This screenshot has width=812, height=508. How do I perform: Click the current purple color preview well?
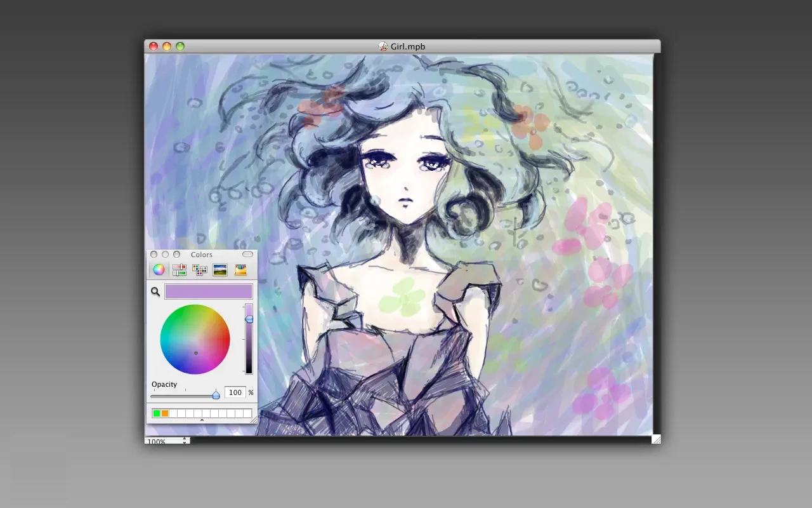208,291
